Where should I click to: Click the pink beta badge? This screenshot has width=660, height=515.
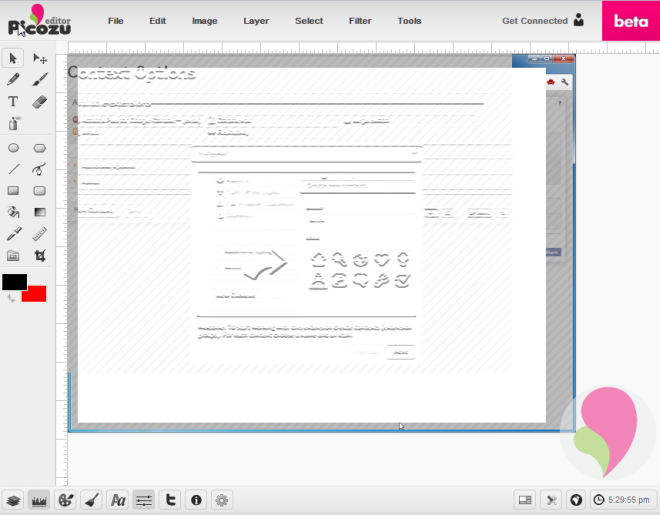631,21
